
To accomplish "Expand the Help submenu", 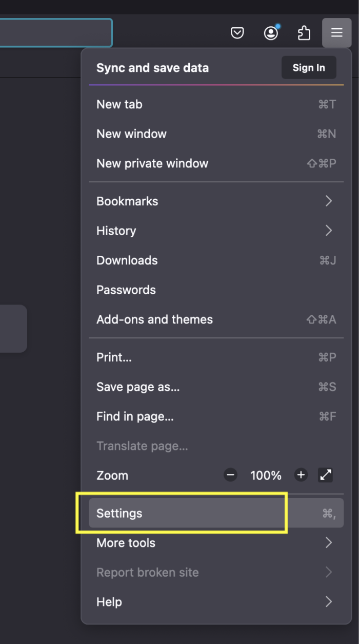I will pyautogui.click(x=109, y=602).
